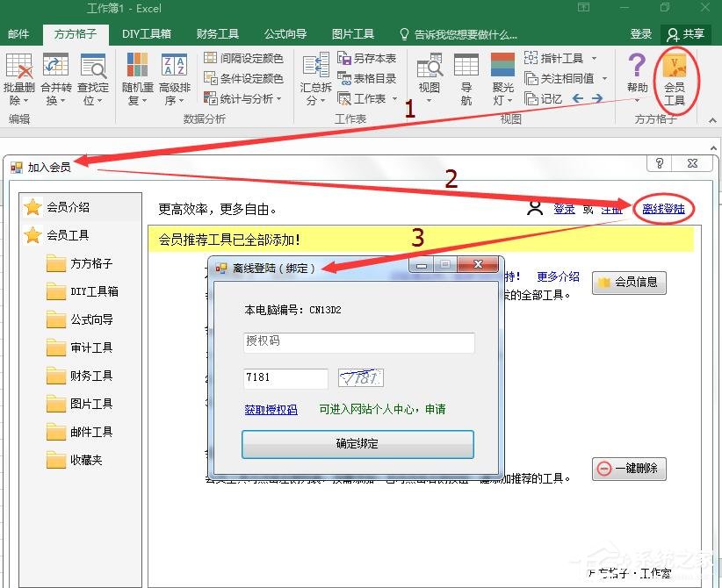
Task: Switch to the DIY工具箱 tab
Action: coord(147,33)
